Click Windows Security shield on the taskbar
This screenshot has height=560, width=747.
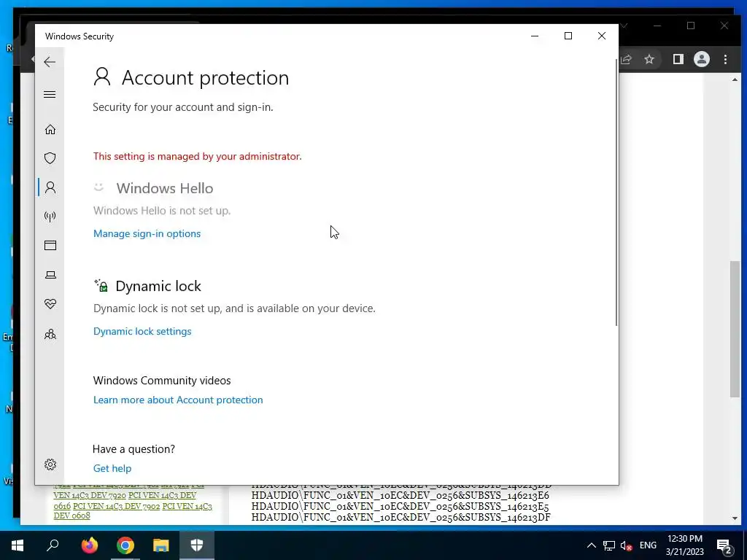(x=197, y=545)
